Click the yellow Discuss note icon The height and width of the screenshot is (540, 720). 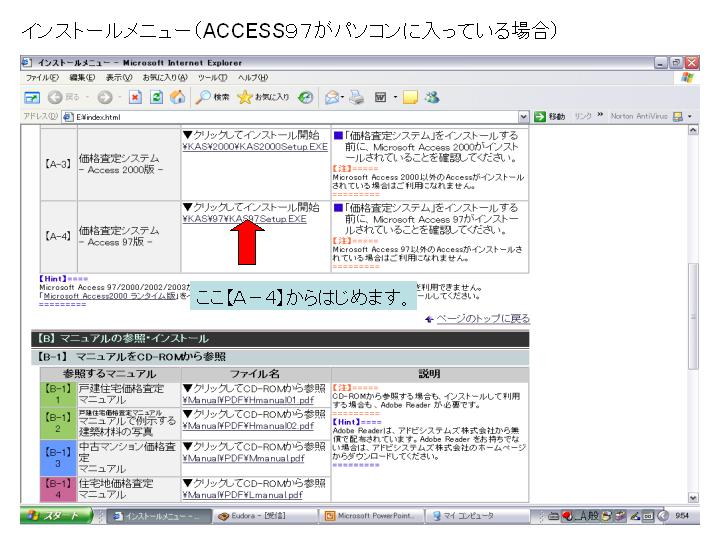coord(410,97)
